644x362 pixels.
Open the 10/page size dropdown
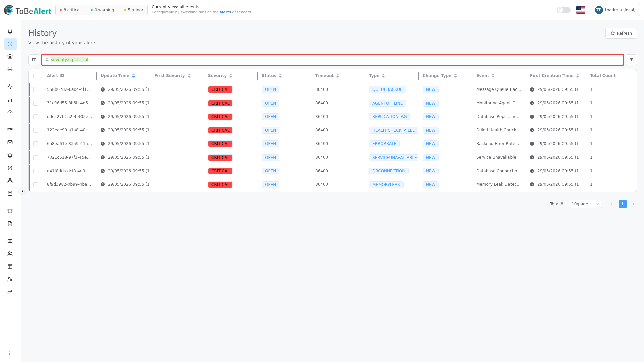tap(585, 204)
